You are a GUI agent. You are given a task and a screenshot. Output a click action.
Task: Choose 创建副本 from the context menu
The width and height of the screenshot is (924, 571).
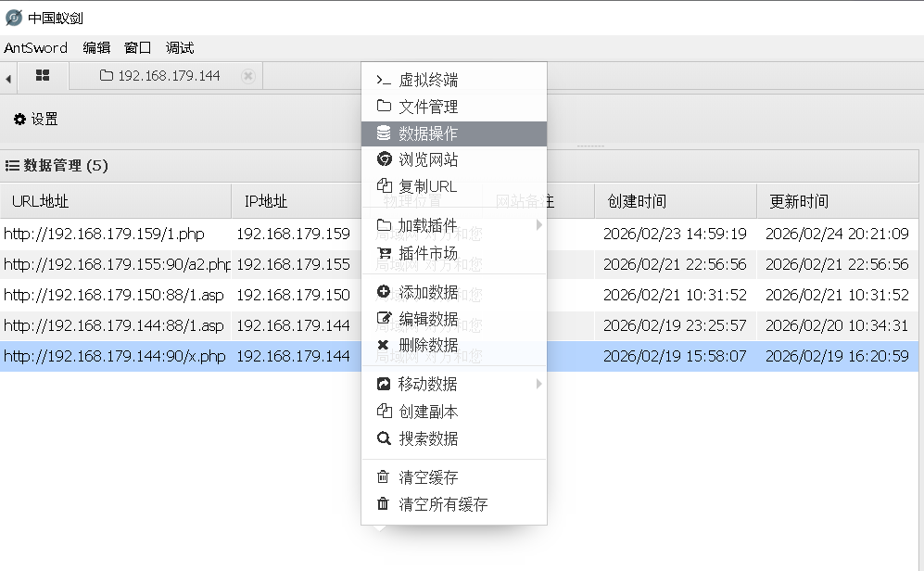click(454, 412)
